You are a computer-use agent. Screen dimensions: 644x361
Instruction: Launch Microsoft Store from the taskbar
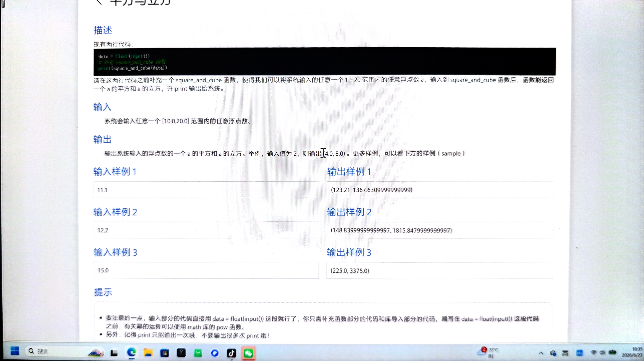pos(165,353)
